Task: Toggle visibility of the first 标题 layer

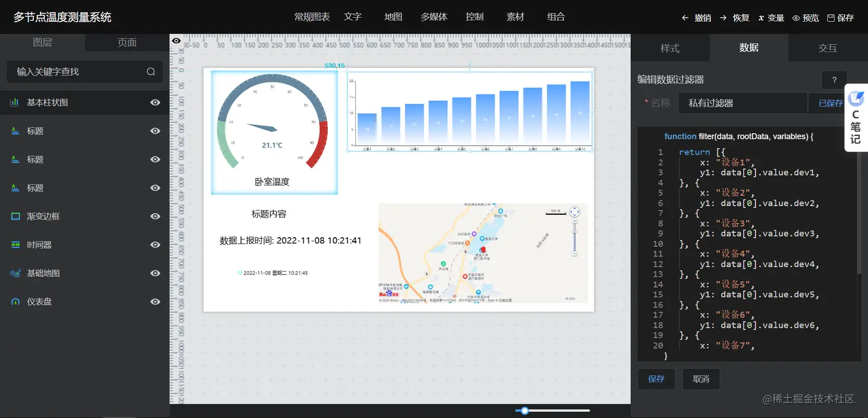Action: click(155, 131)
